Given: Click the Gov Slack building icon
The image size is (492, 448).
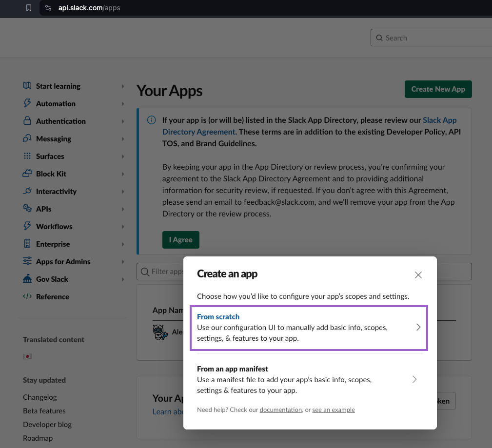Looking at the screenshot, I should pyautogui.click(x=27, y=279).
